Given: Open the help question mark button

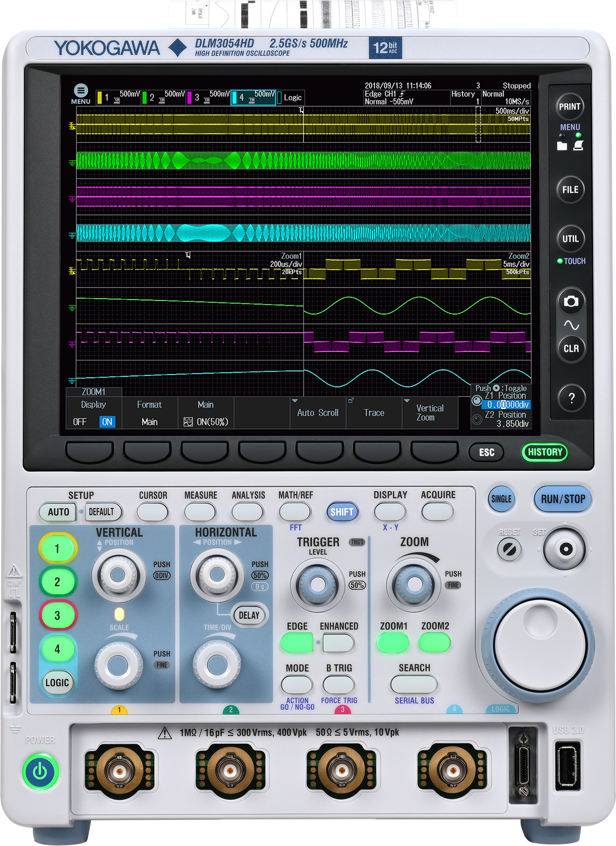Looking at the screenshot, I should click(x=571, y=398).
